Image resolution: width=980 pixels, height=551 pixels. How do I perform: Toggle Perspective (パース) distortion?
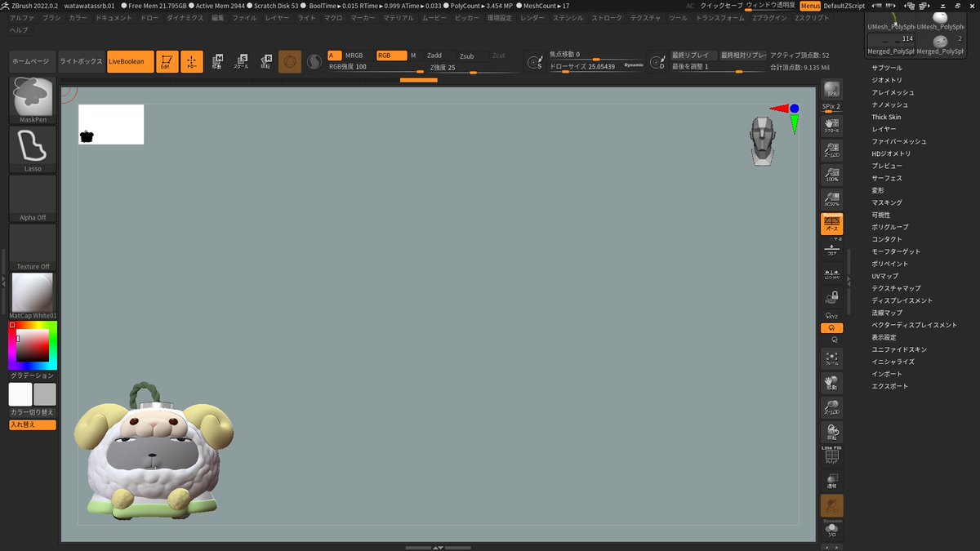831,224
